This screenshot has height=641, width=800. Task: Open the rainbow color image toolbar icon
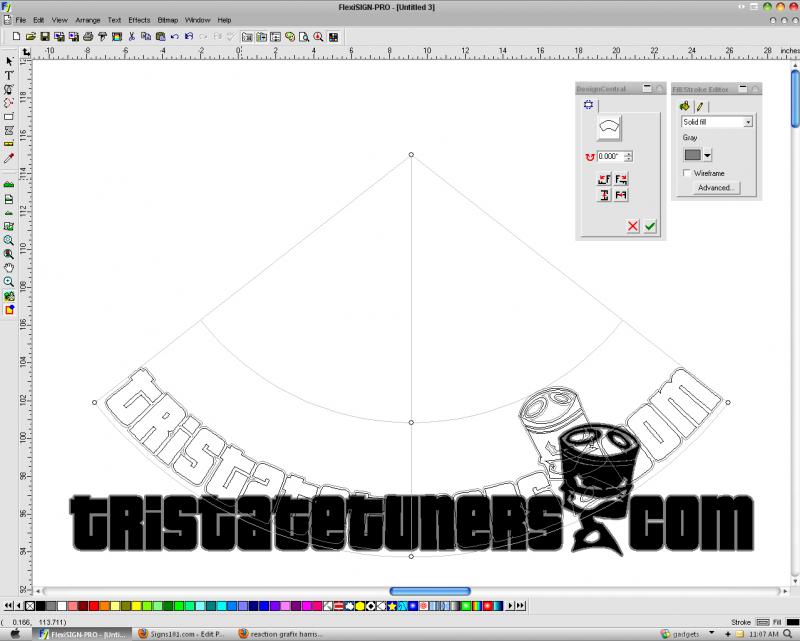117,36
